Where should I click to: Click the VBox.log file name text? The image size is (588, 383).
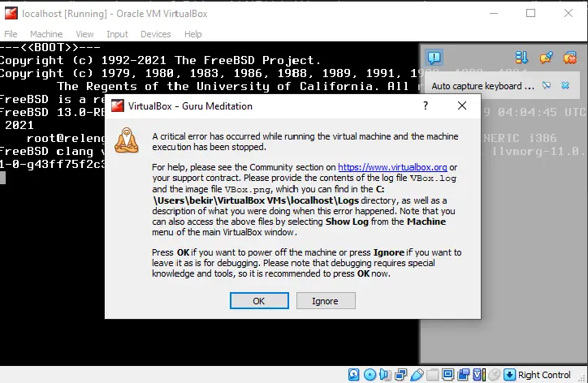click(x=433, y=178)
